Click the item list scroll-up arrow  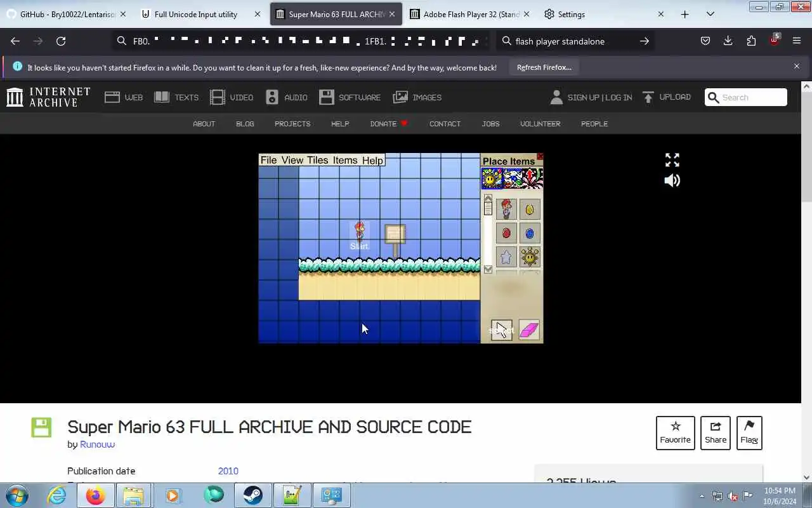pos(488,198)
